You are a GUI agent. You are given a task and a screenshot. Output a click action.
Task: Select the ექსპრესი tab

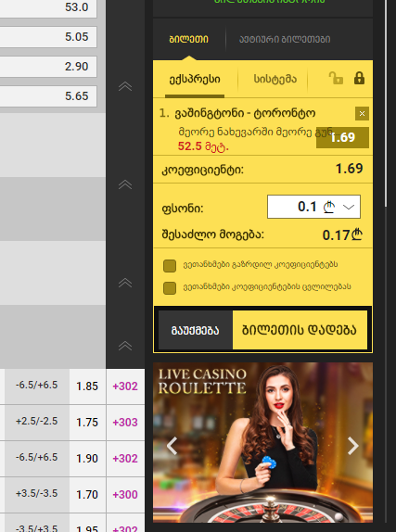[x=195, y=80]
